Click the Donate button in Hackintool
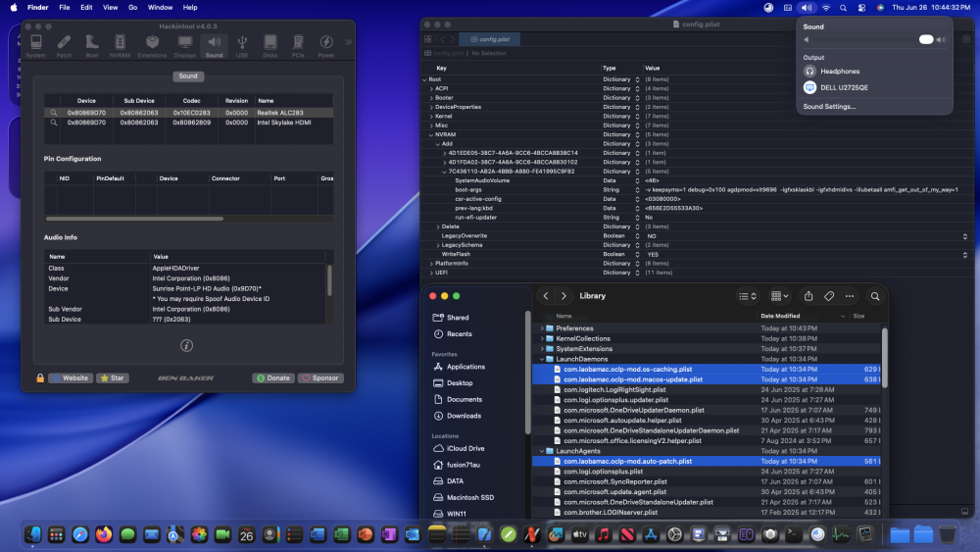 pyautogui.click(x=273, y=378)
